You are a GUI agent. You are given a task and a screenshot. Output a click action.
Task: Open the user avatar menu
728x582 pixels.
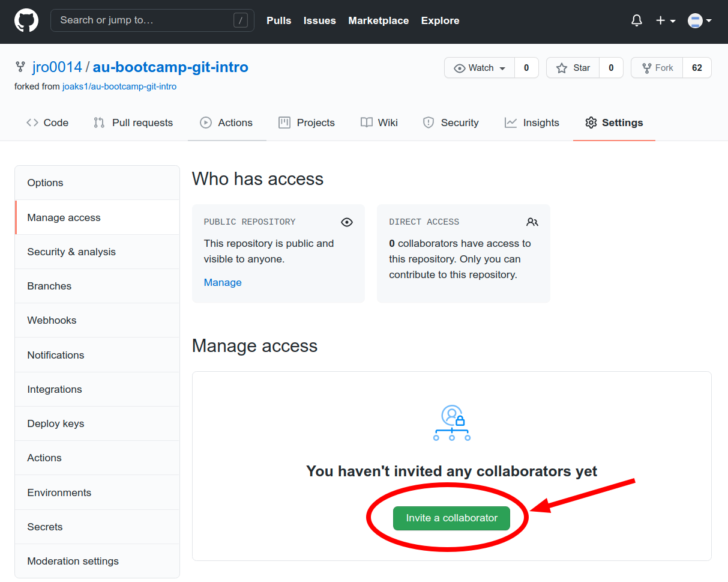point(700,20)
